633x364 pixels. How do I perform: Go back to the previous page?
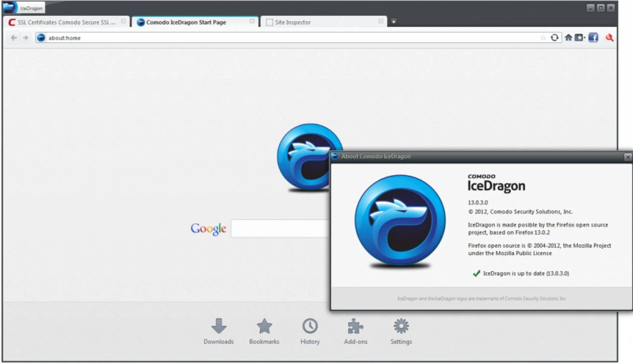[14, 38]
